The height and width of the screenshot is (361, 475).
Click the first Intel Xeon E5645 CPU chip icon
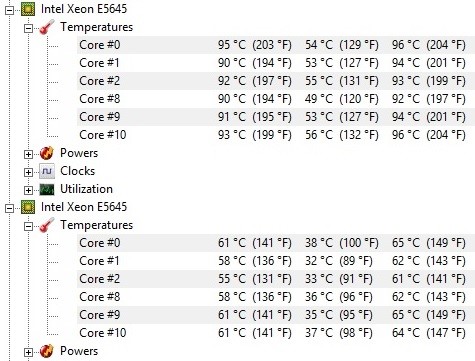28,9
